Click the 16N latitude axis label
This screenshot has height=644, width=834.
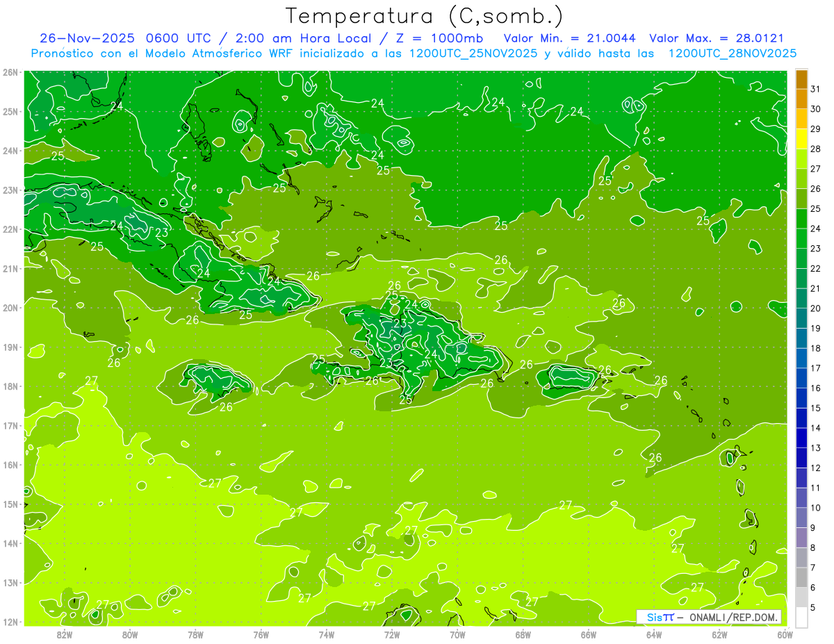point(11,465)
